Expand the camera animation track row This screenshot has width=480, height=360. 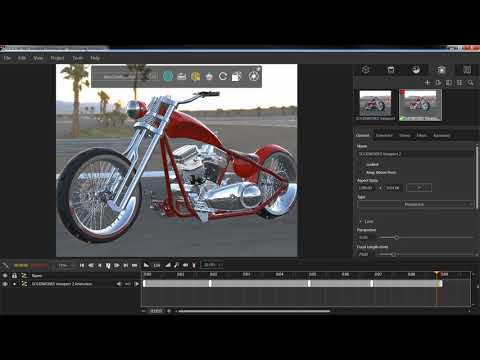[14, 284]
